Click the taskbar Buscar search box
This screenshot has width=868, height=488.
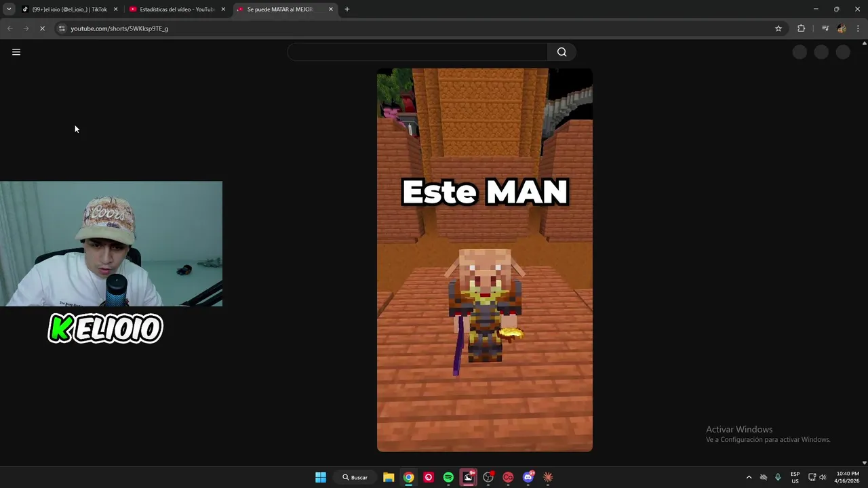tap(355, 477)
